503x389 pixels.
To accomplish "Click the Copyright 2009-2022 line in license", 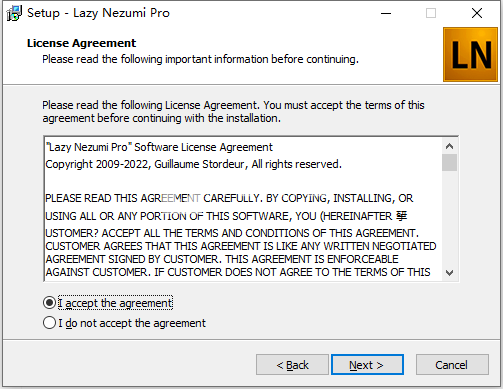I will (193, 164).
